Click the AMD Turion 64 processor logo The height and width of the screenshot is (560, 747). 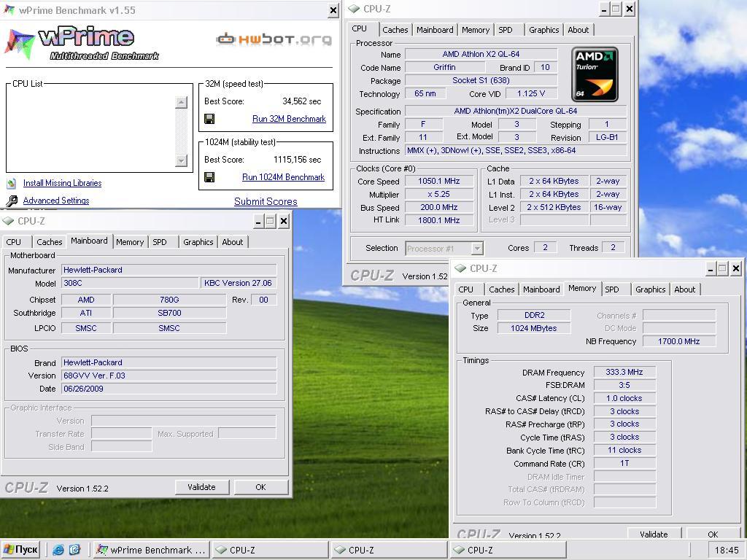coord(595,74)
